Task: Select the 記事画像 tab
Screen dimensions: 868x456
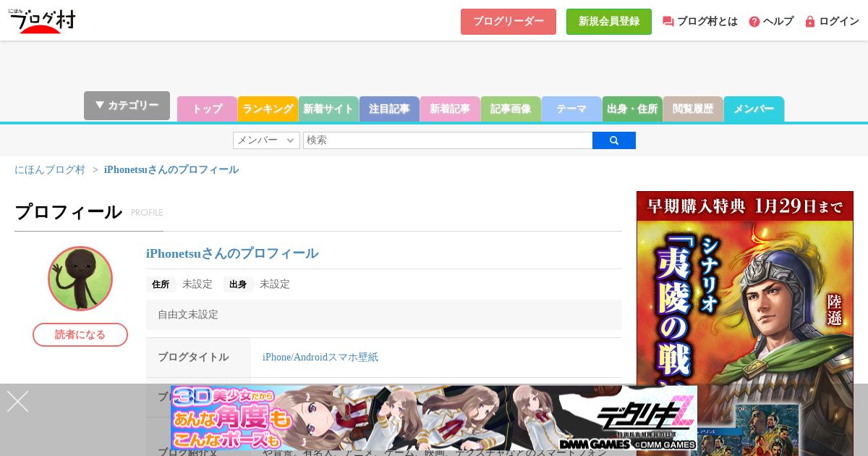Action: [x=511, y=109]
